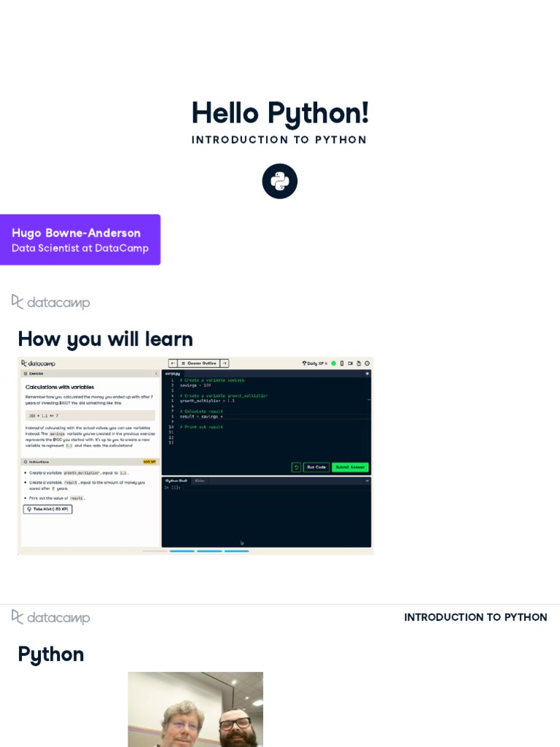Click the previous exercise left arrow

click(x=173, y=363)
